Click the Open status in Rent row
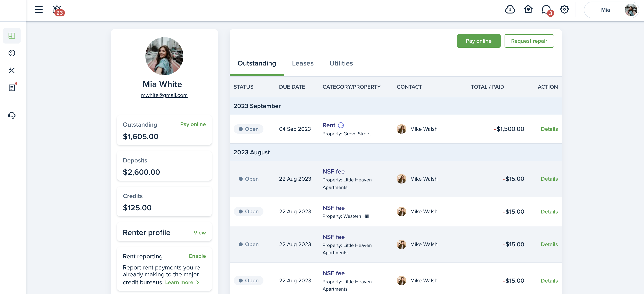Viewport: 644px width, 294px height. coord(248,129)
